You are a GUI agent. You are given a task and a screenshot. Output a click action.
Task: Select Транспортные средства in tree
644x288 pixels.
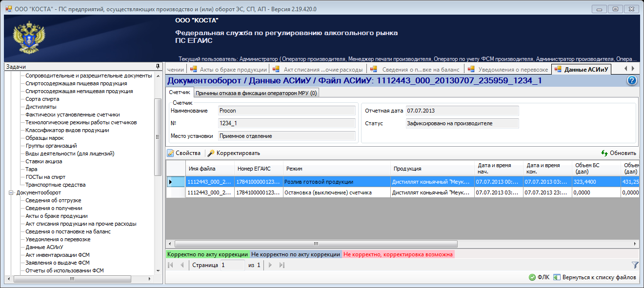pyautogui.click(x=56, y=185)
